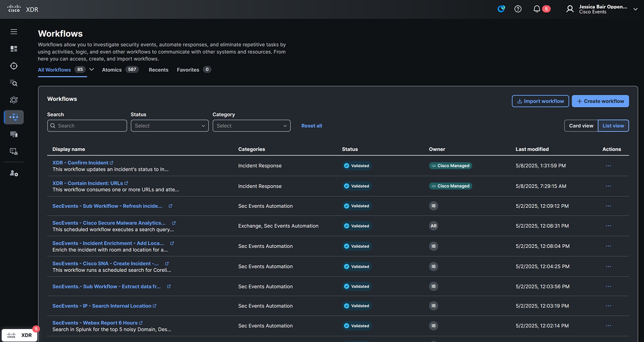
Task: Click the Create workflow button
Action: [600, 101]
